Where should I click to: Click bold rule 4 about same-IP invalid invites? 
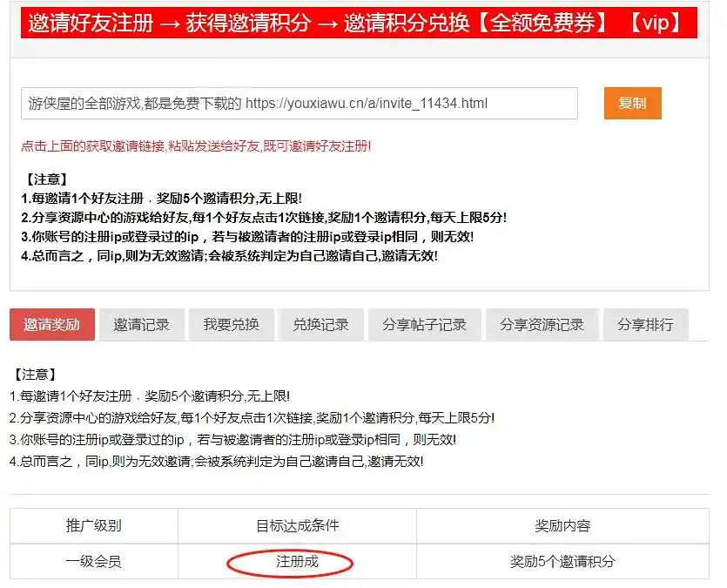pyautogui.click(x=229, y=255)
